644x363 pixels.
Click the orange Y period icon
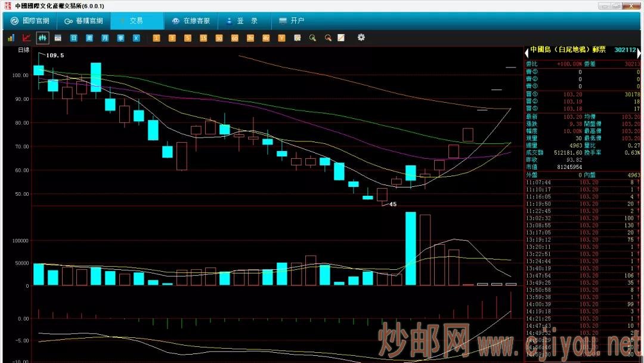281,38
